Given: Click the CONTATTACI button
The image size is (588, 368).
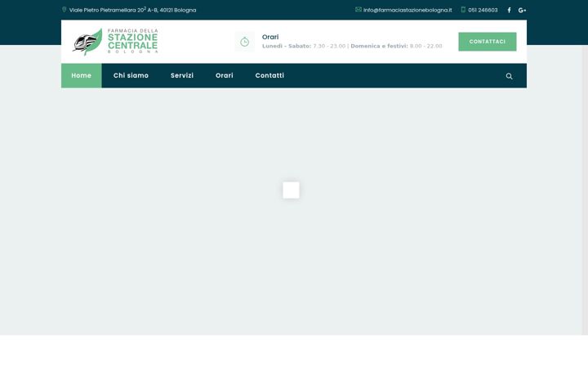Looking at the screenshot, I should coord(487,42).
